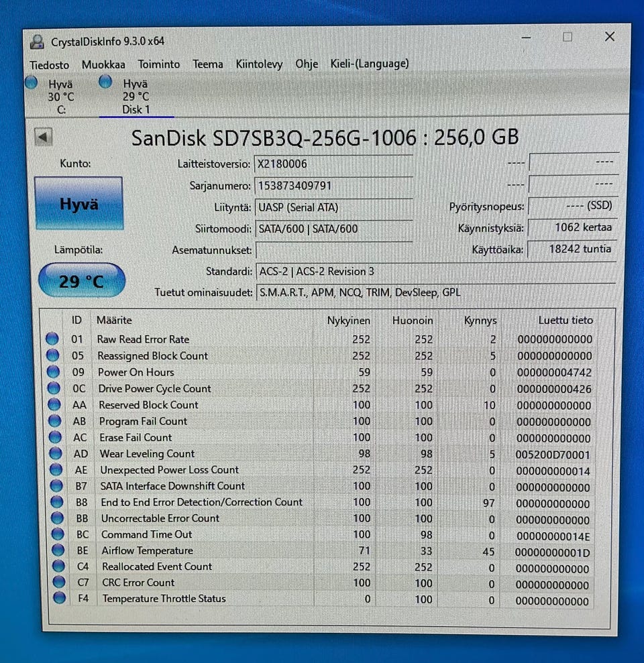Screen dimensions: 644x663
Task: Select the Raw Read Error Rate row text
Action: pyautogui.click(x=143, y=339)
